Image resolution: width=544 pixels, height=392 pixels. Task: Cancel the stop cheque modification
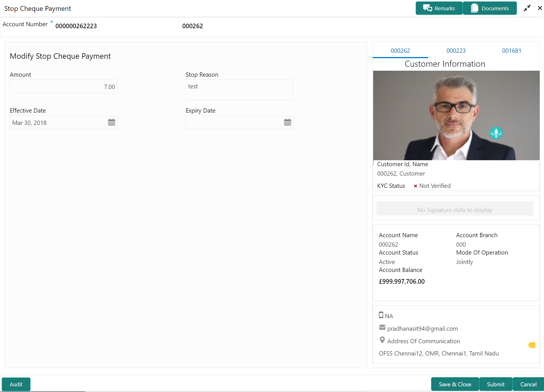pyautogui.click(x=528, y=384)
